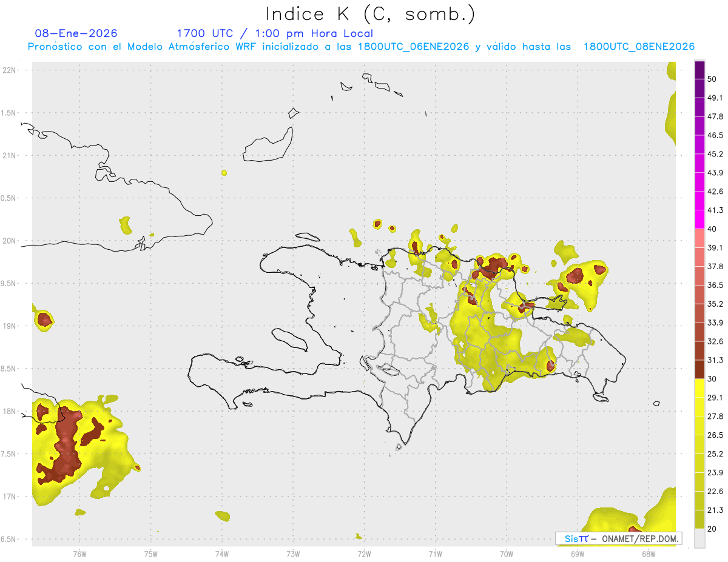Select the date text "08-Ene-2026"
This screenshot has height=562, width=728.
pos(76,33)
